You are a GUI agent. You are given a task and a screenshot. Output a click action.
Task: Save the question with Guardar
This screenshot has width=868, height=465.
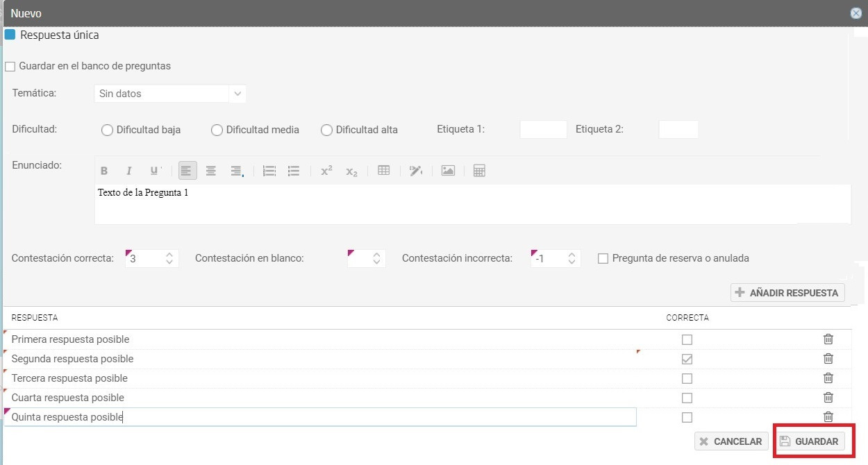[x=809, y=441]
